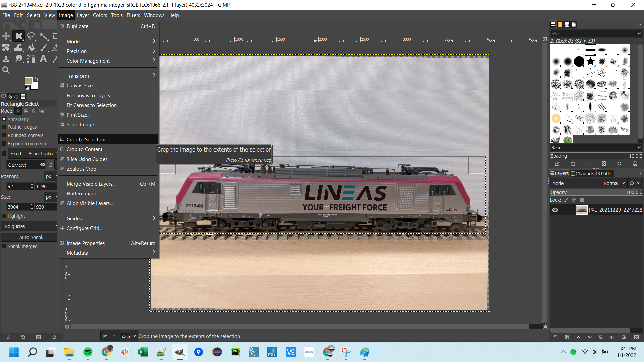Click the white background color swatch
Screen dimensions: 644x362
point(35,86)
